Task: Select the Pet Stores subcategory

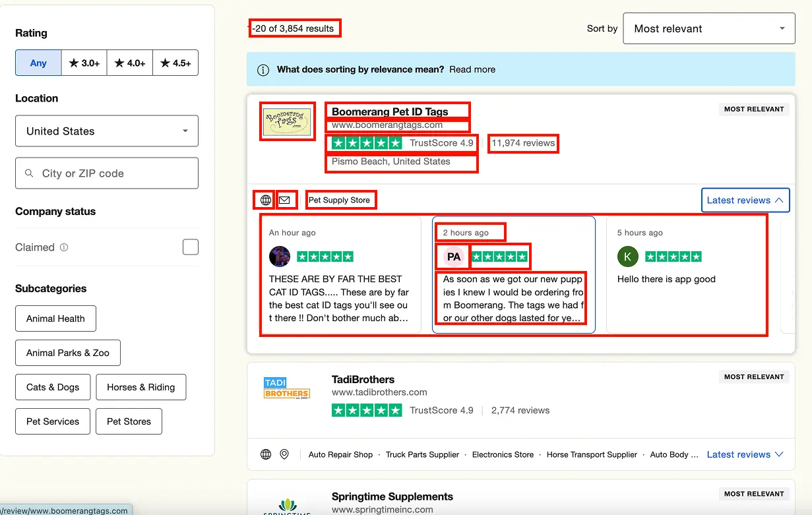Action: coord(129,421)
